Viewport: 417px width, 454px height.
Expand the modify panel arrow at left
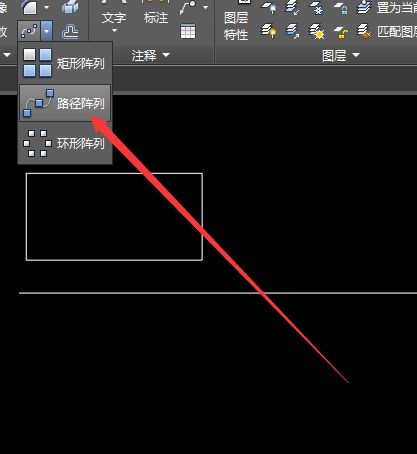[x=7, y=54]
